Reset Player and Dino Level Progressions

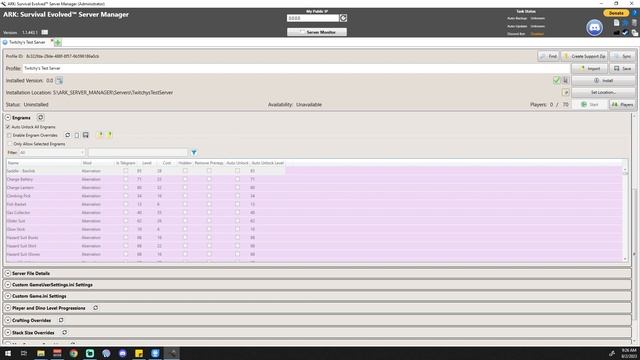pyautogui.click(x=96, y=308)
